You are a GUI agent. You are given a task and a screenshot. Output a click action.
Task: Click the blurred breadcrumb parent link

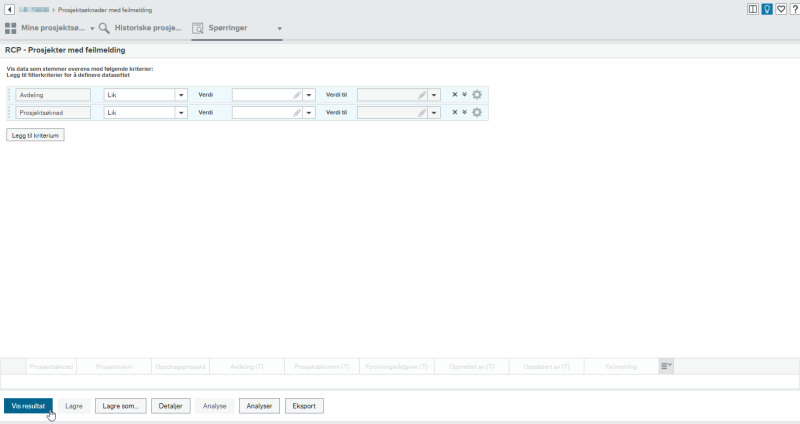(34, 10)
